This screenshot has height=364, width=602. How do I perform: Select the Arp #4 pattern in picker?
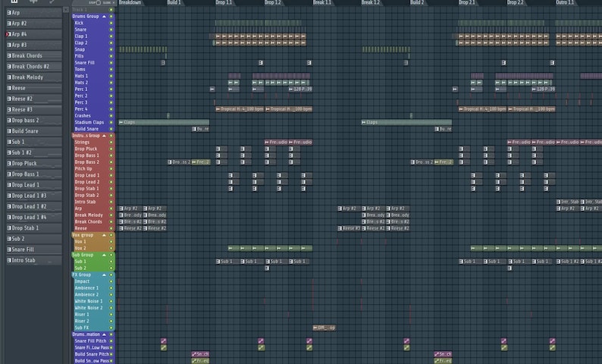click(x=34, y=34)
